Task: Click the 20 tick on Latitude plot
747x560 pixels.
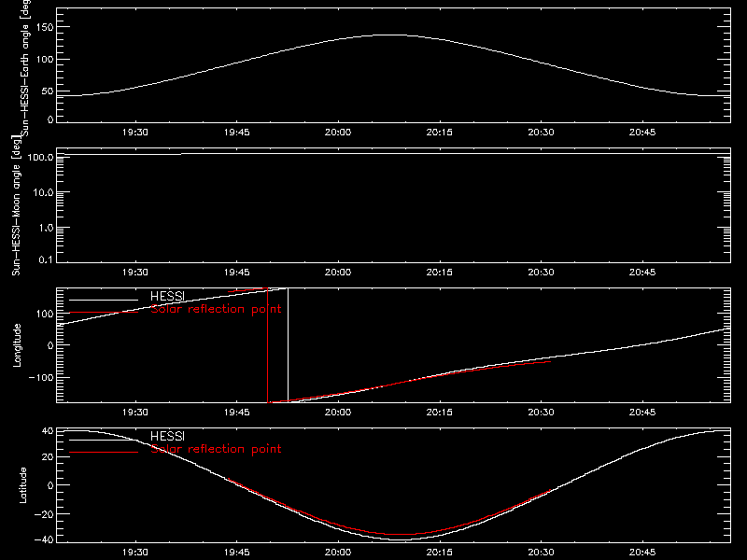Action: (x=48, y=457)
